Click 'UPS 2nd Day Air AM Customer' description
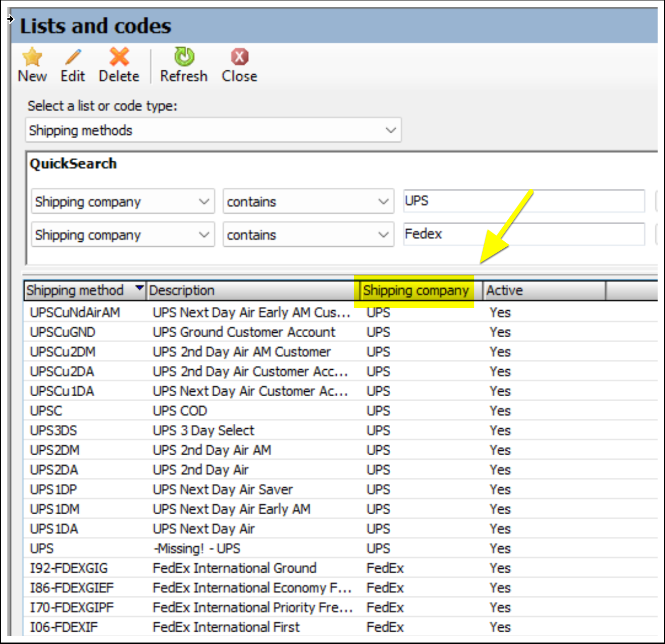 click(x=242, y=352)
